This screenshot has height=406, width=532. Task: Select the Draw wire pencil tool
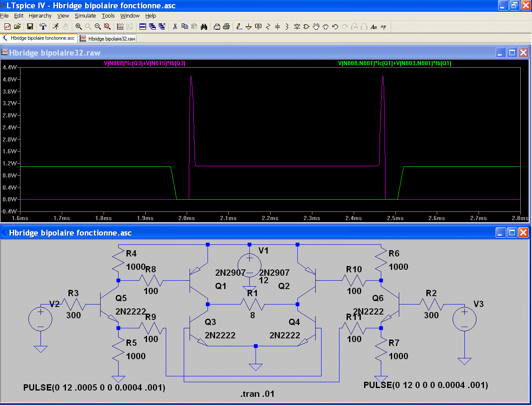tap(239, 26)
